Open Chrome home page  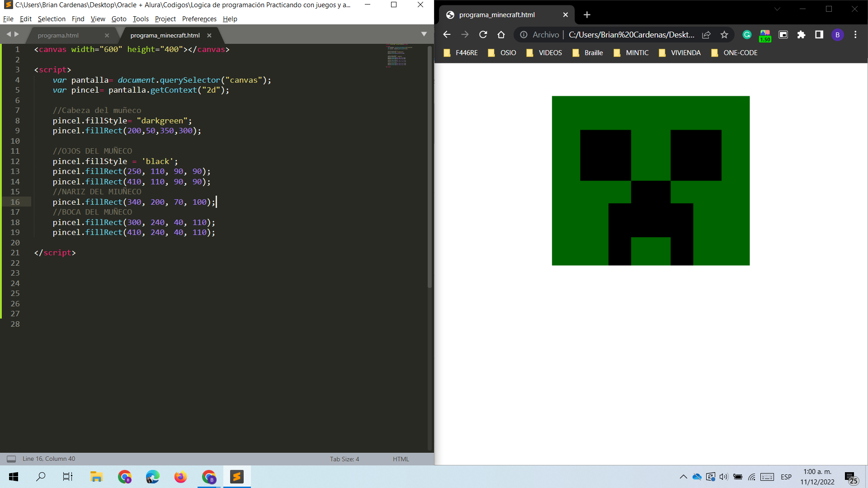coord(501,35)
